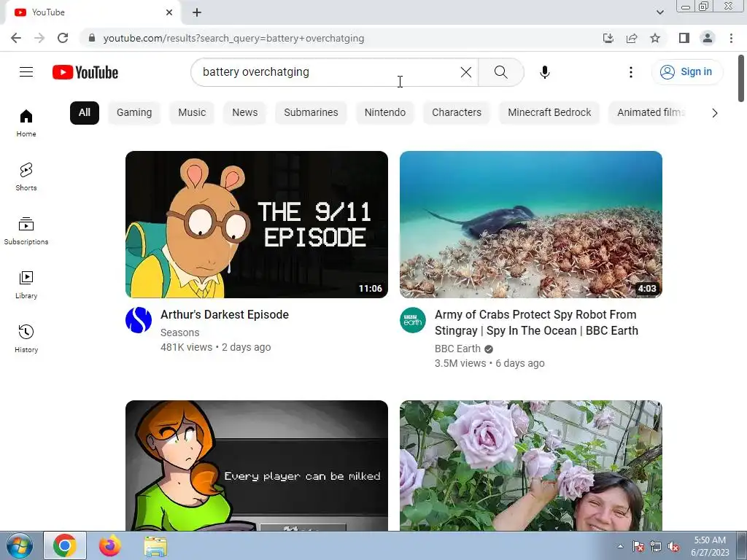Image resolution: width=747 pixels, height=560 pixels.
Task: Open Windows Explorer from taskbar
Action: click(x=155, y=545)
